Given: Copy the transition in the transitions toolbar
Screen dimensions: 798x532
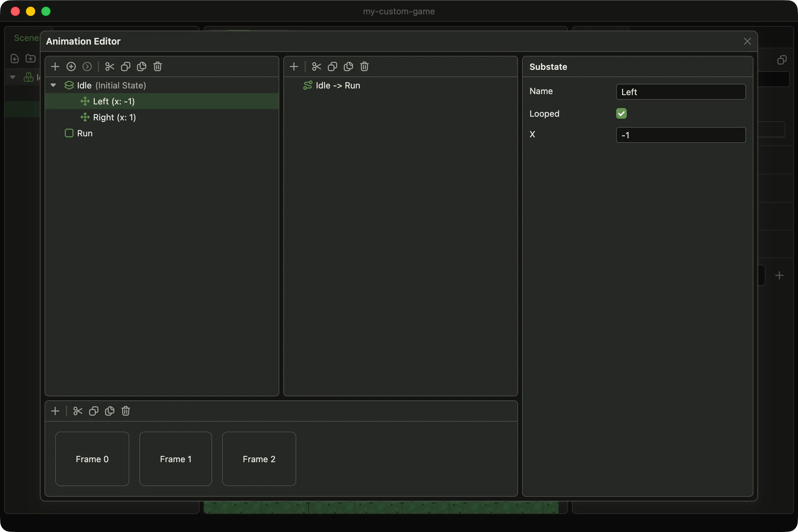Looking at the screenshot, I should [332, 66].
